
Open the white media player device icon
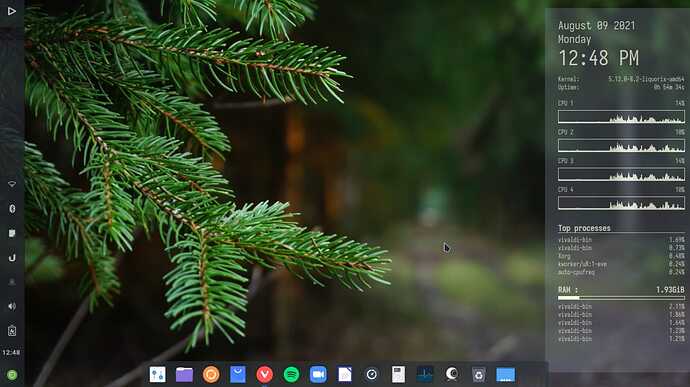(x=398, y=375)
